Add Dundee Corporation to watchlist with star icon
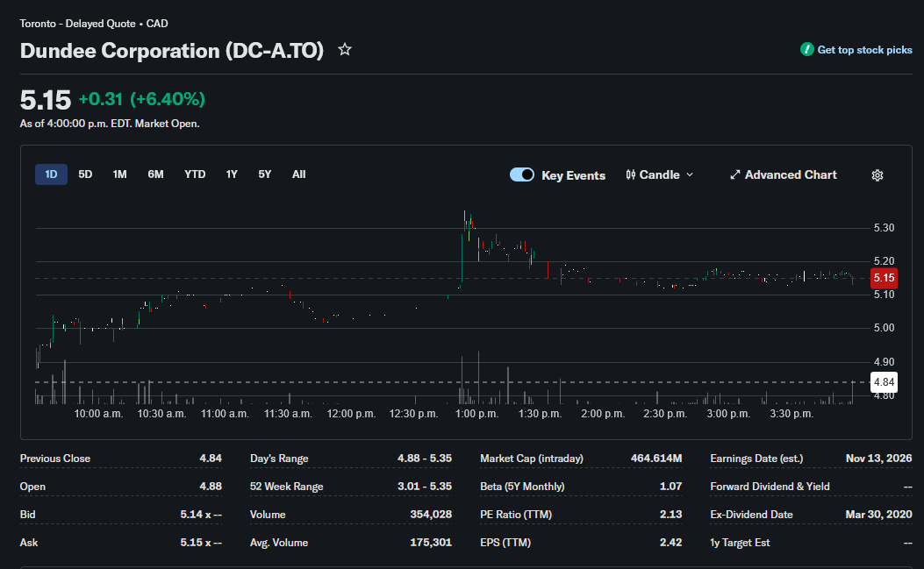The image size is (924, 569). [345, 50]
